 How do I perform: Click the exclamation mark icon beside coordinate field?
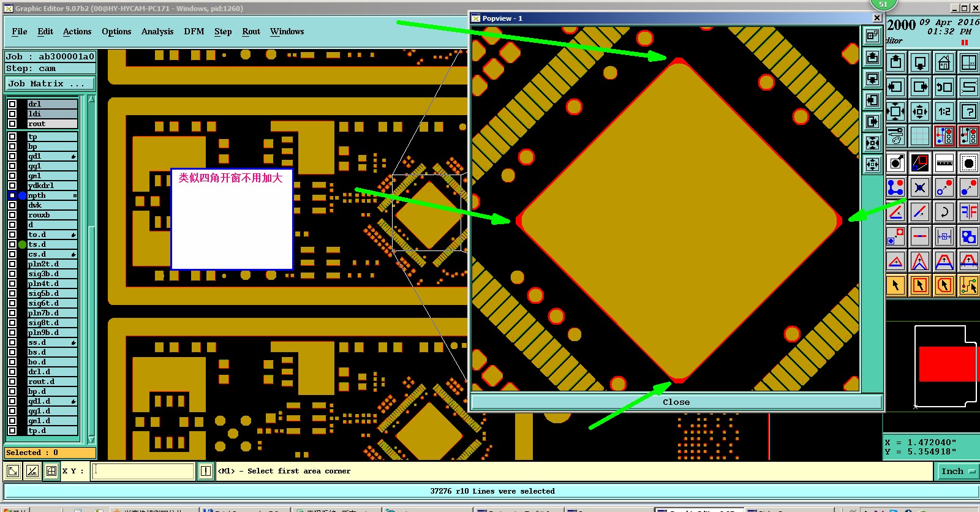(x=205, y=471)
